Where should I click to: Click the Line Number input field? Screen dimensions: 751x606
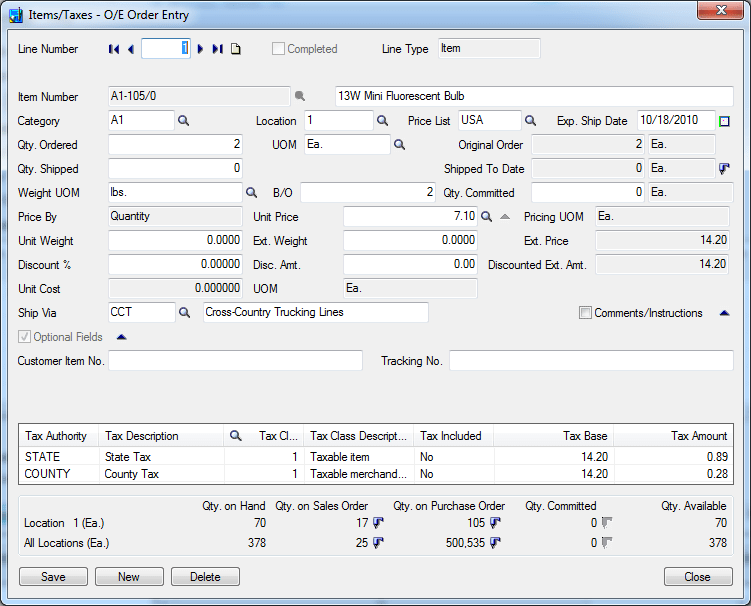[x=166, y=48]
